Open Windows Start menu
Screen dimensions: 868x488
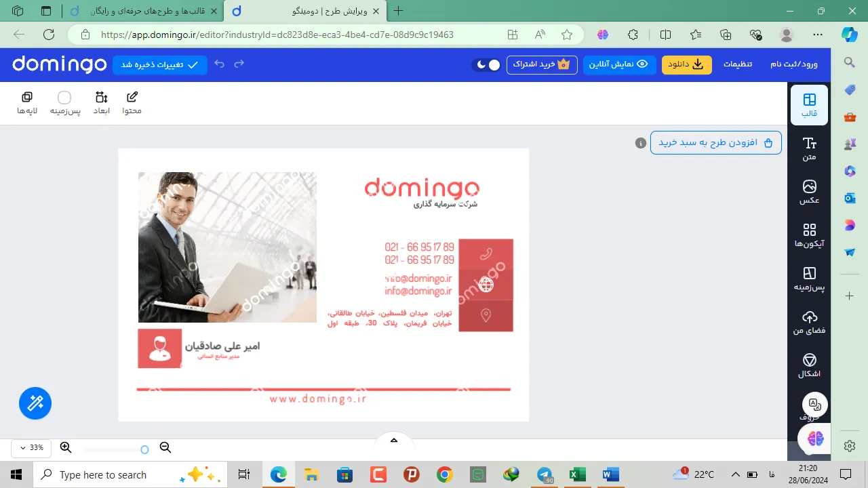16,474
